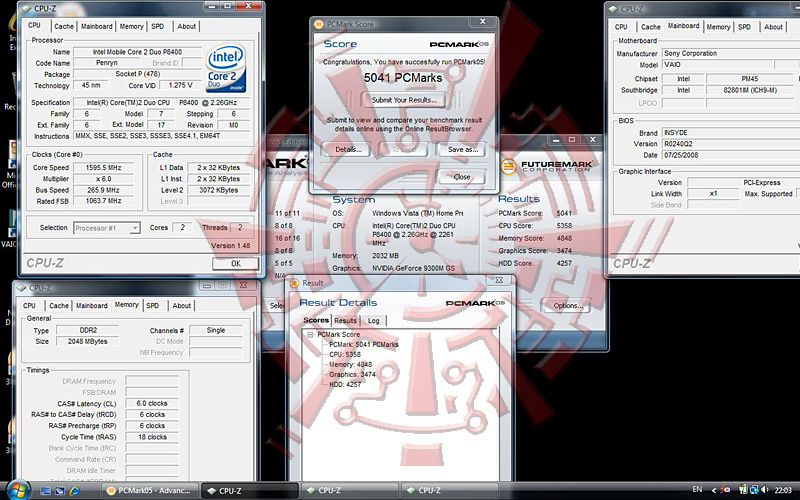Click Graphics value NVIDIA GeForce 9300M GS
The height and width of the screenshot is (500, 800).
click(x=413, y=268)
